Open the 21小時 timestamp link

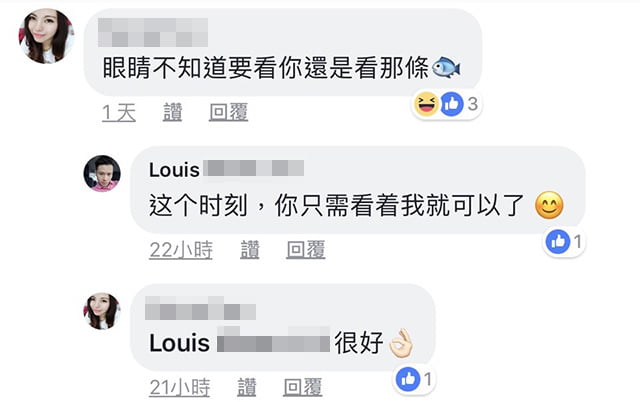[x=180, y=387]
